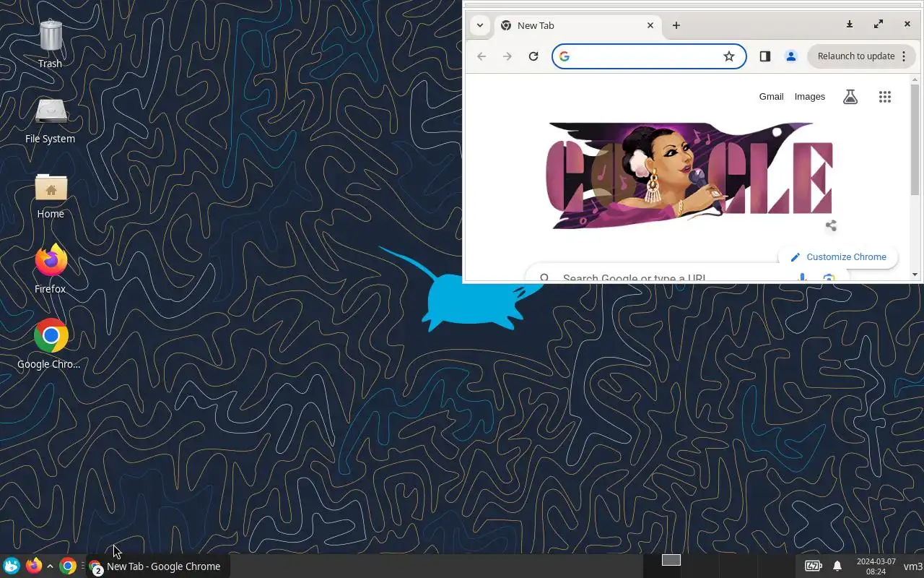Click the Google icon in address bar
The image size is (924, 578).
565,56
